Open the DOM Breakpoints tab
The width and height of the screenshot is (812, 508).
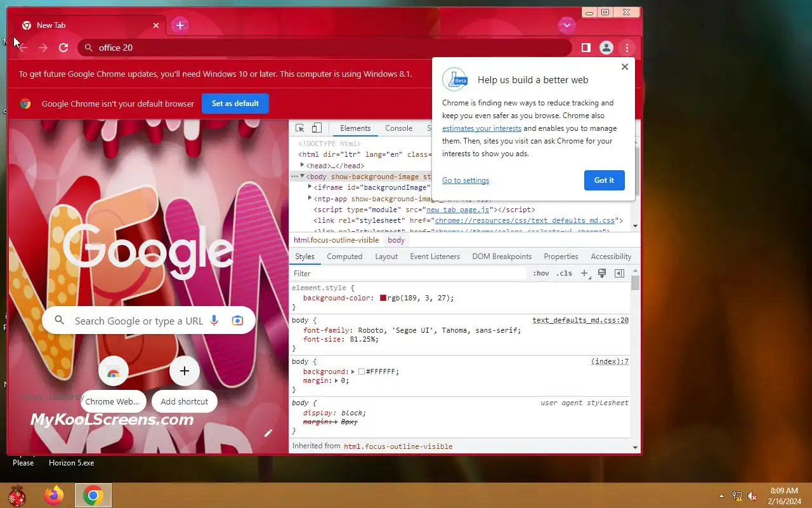tap(502, 257)
